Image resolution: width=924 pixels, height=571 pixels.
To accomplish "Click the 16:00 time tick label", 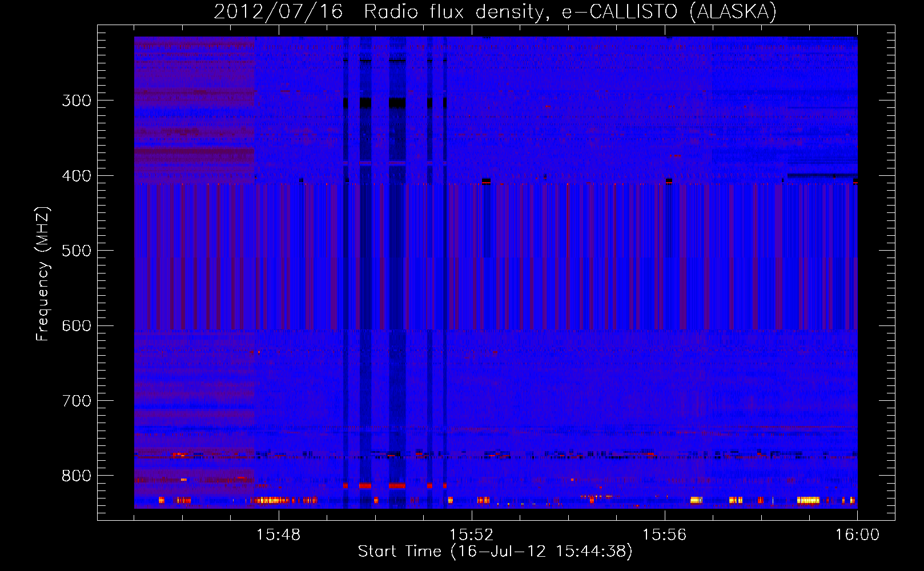I will click(857, 534).
